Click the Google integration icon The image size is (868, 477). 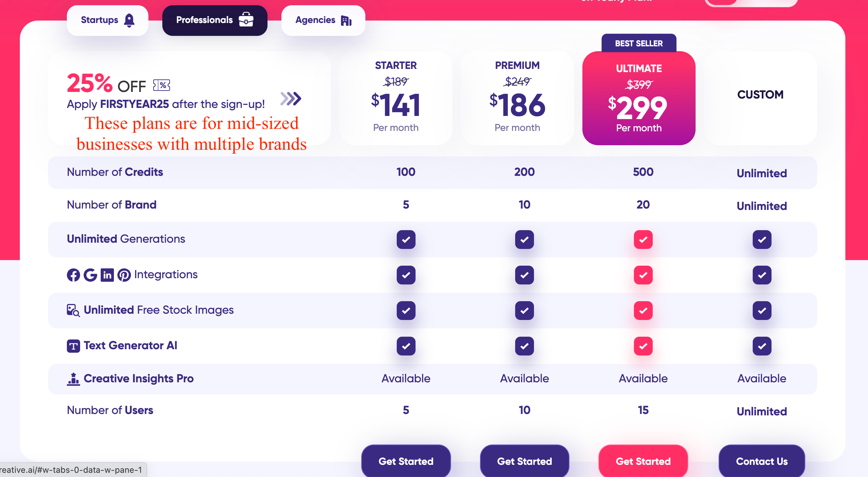coord(90,275)
